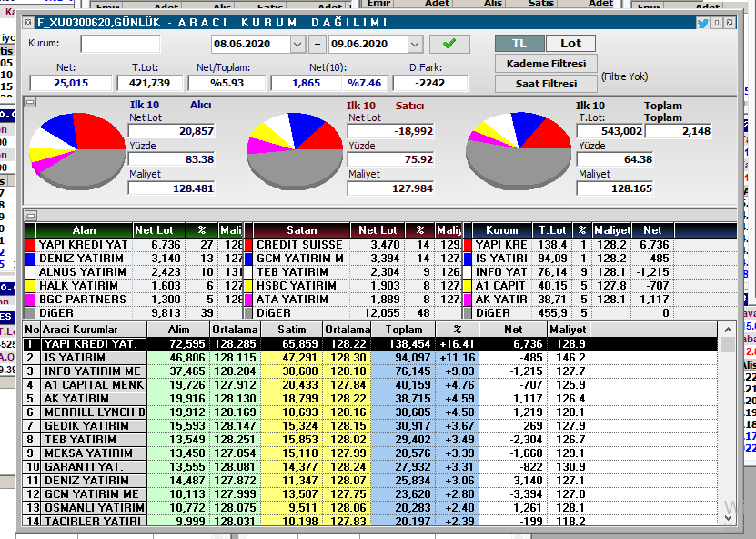Switch values to TL mode
756x539 pixels.
(x=519, y=44)
